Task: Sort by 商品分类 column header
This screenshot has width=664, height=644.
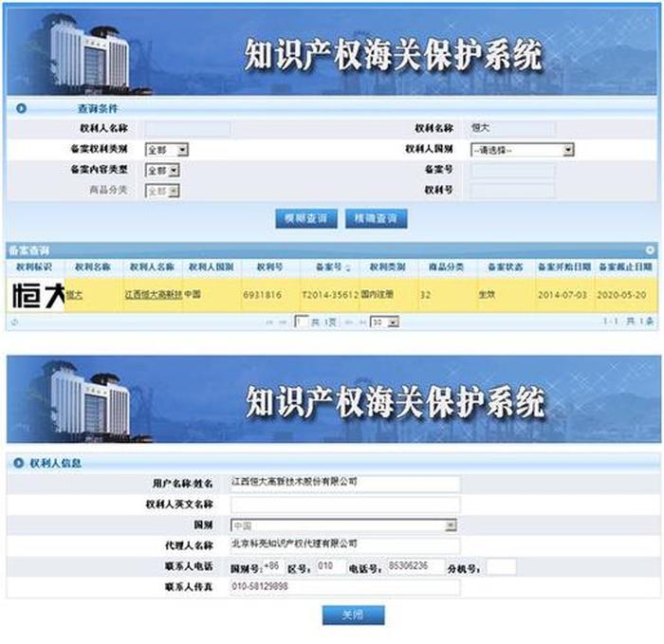Action: tap(447, 267)
